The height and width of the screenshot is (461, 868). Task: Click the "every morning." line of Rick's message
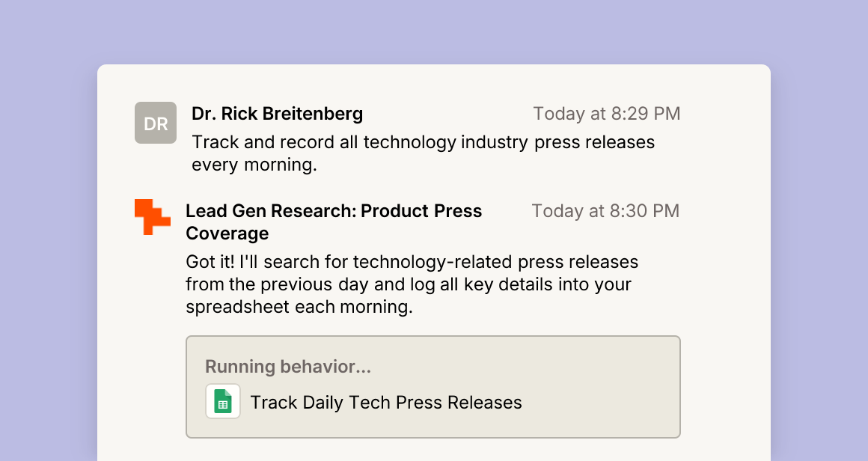point(254,165)
